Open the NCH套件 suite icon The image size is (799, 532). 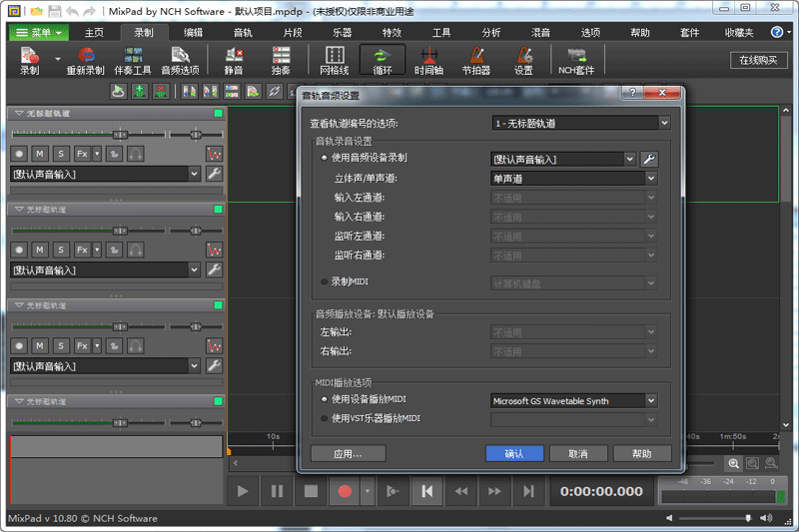tap(576, 60)
